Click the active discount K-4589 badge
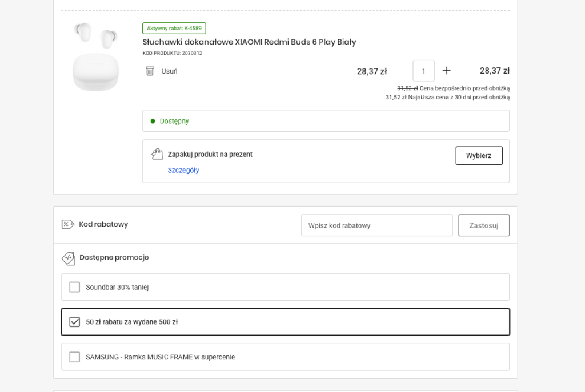This screenshot has width=585, height=392. click(x=174, y=29)
